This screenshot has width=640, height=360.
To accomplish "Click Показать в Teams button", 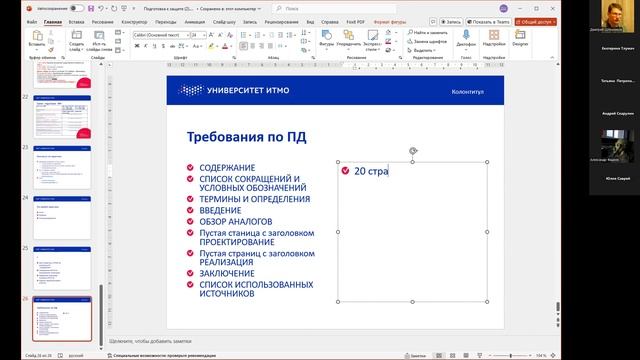I will pos(489,22).
